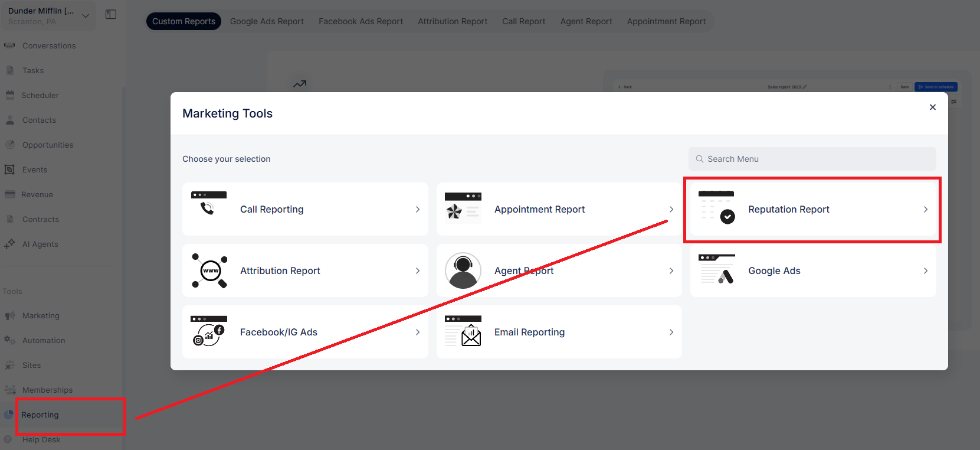Click the Marketing megaphone icon
Viewport: 980px width, 450px height.
[10, 316]
